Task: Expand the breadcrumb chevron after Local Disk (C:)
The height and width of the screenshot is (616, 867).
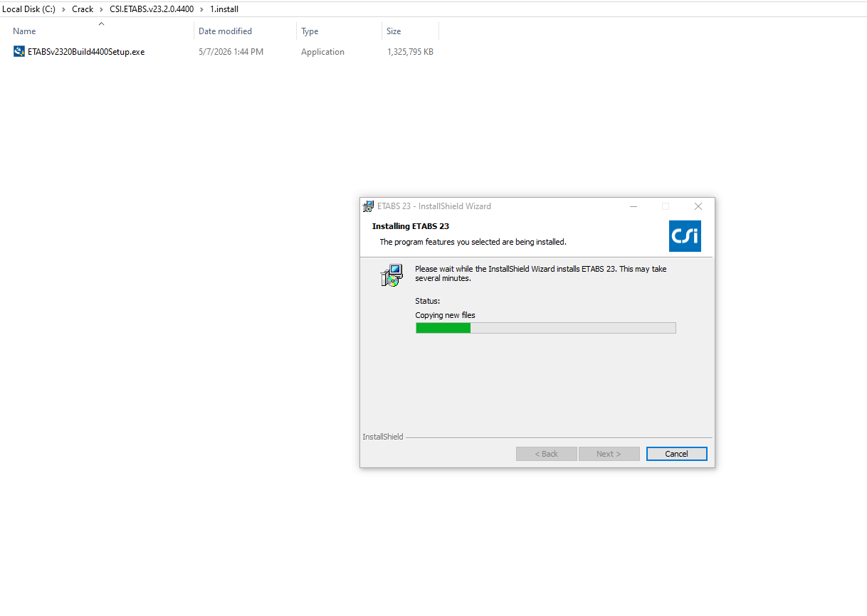Action: pos(64,9)
